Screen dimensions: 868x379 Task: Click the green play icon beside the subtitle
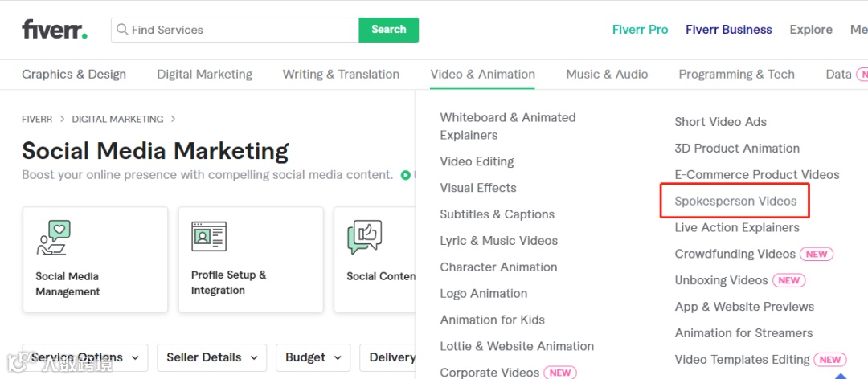406,175
